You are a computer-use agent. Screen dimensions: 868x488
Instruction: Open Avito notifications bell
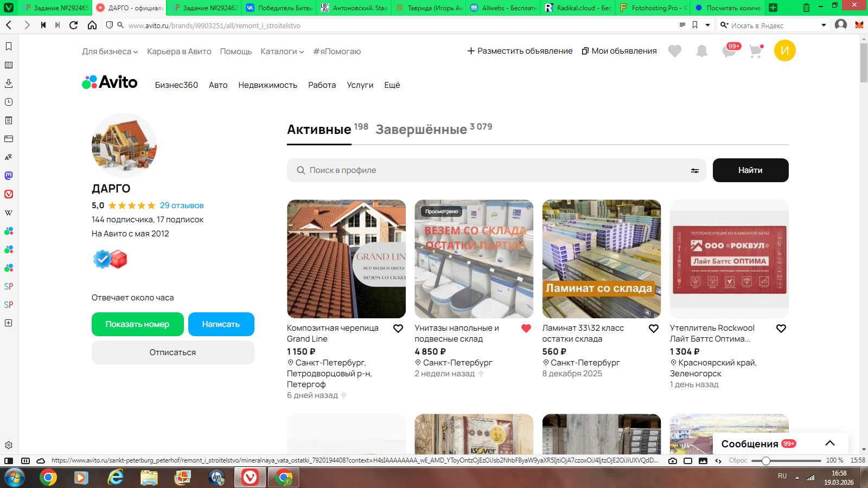click(x=702, y=51)
